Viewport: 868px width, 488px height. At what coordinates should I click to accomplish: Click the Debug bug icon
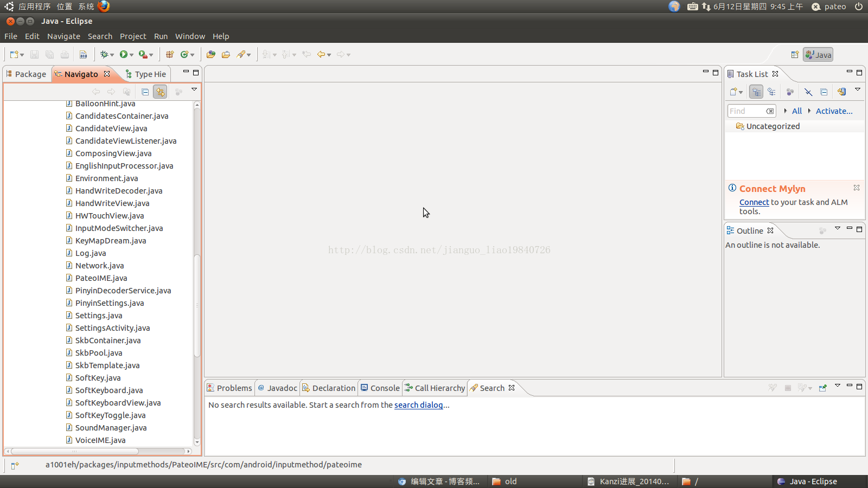[x=104, y=54]
